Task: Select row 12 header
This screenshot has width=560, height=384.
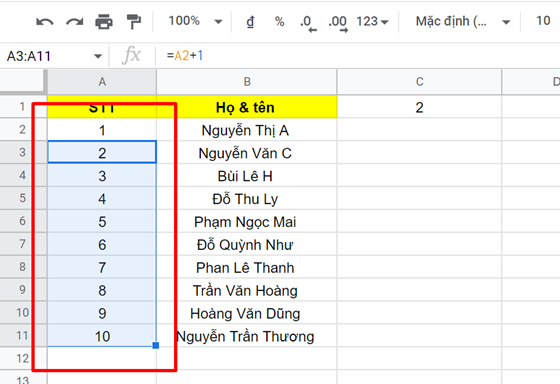Action: point(22,358)
